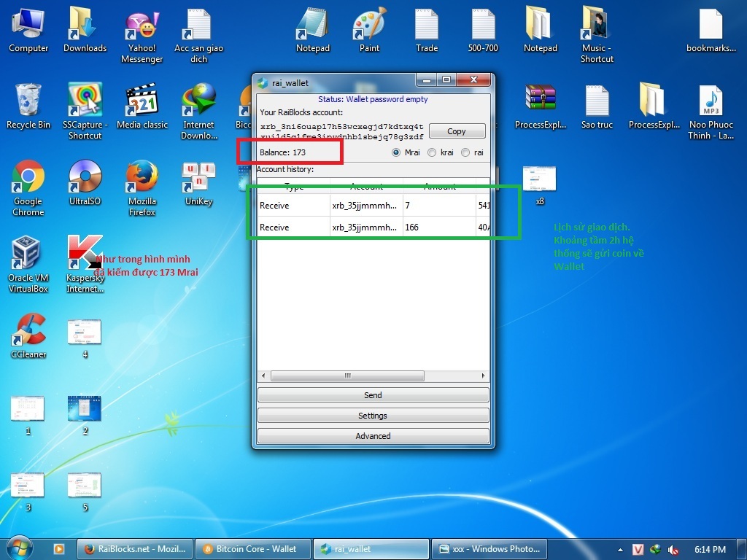This screenshot has width=747, height=560.
Task: Click the Send button in wallet
Action: click(373, 395)
